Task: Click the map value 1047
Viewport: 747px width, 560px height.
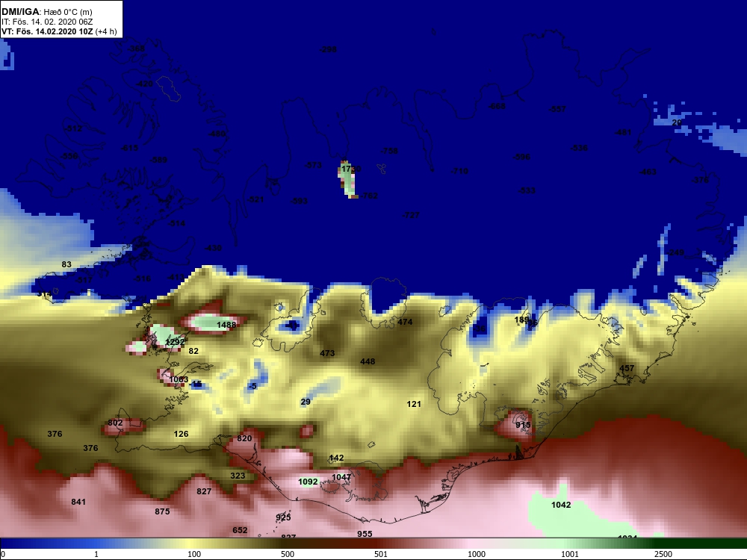Action: click(x=341, y=477)
